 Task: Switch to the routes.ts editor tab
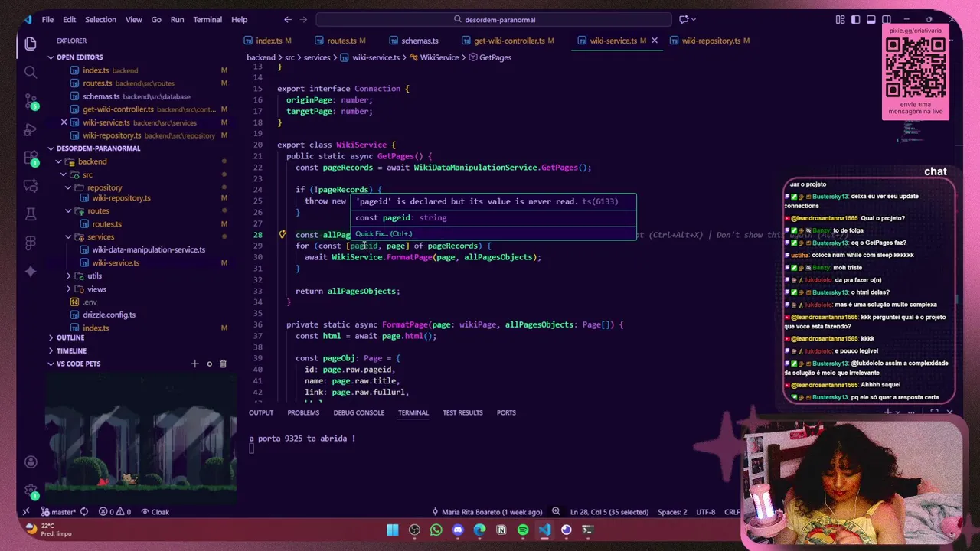click(x=340, y=41)
